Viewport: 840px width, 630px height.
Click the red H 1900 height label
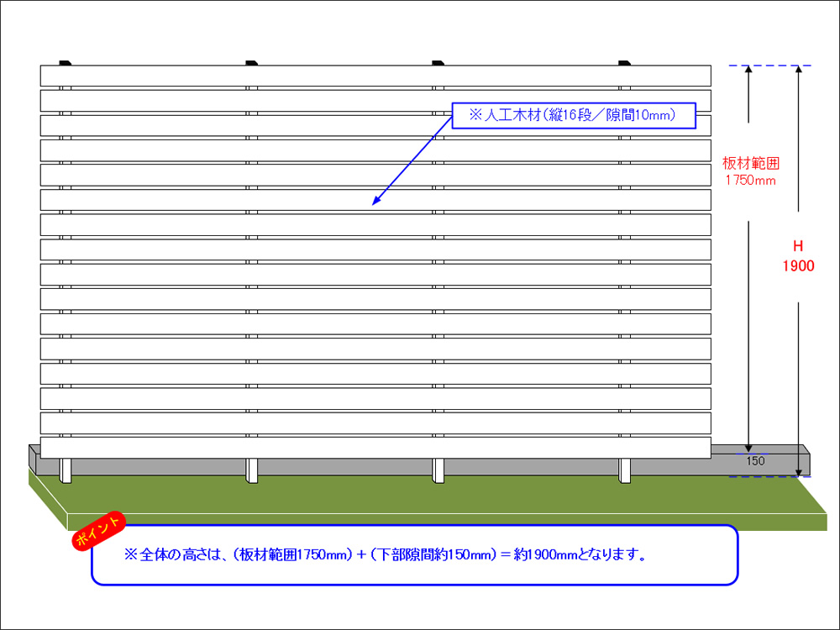click(x=798, y=256)
